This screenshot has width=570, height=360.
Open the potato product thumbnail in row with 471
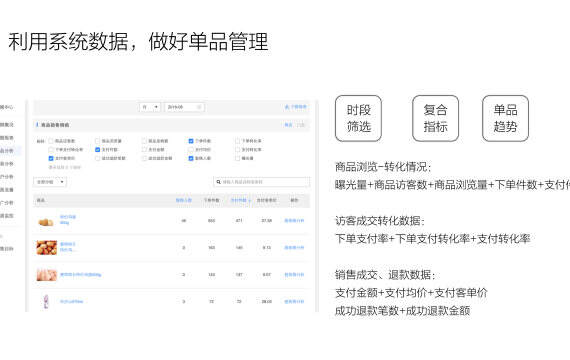point(46,221)
